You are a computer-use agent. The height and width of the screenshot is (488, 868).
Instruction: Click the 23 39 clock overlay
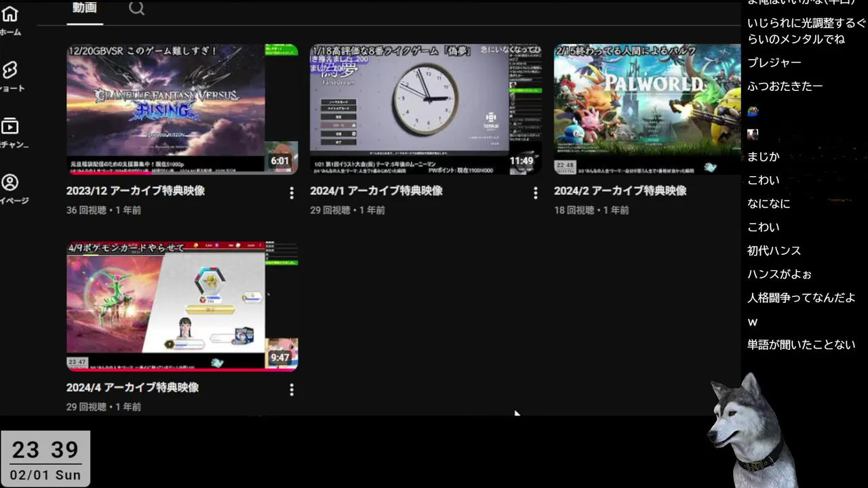45,450
